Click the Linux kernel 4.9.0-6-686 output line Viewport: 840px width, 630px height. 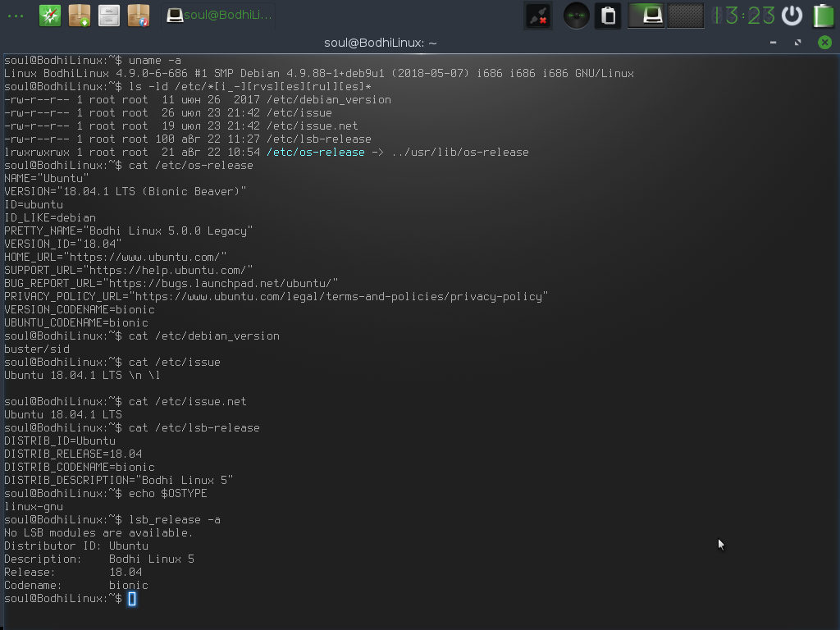319,73
